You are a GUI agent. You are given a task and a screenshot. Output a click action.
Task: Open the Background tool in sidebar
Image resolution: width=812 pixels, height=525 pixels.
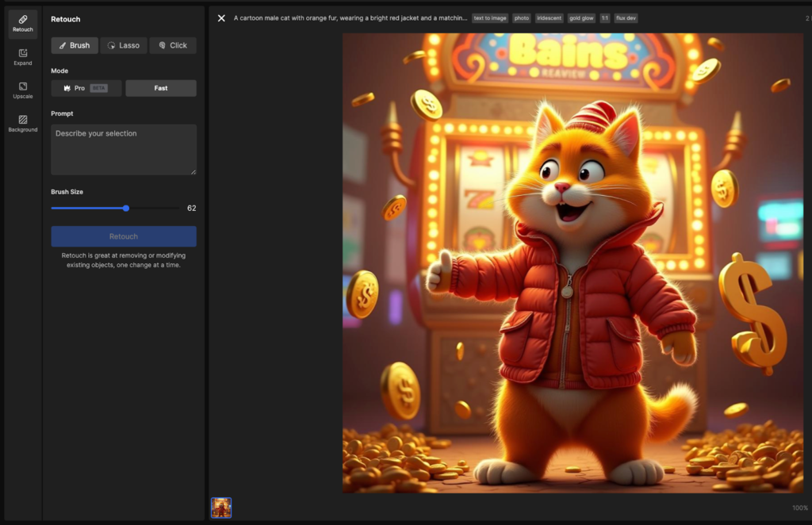[x=23, y=123]
